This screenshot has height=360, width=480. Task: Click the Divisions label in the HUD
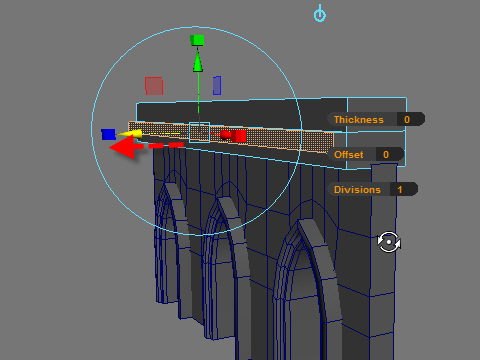357,190
